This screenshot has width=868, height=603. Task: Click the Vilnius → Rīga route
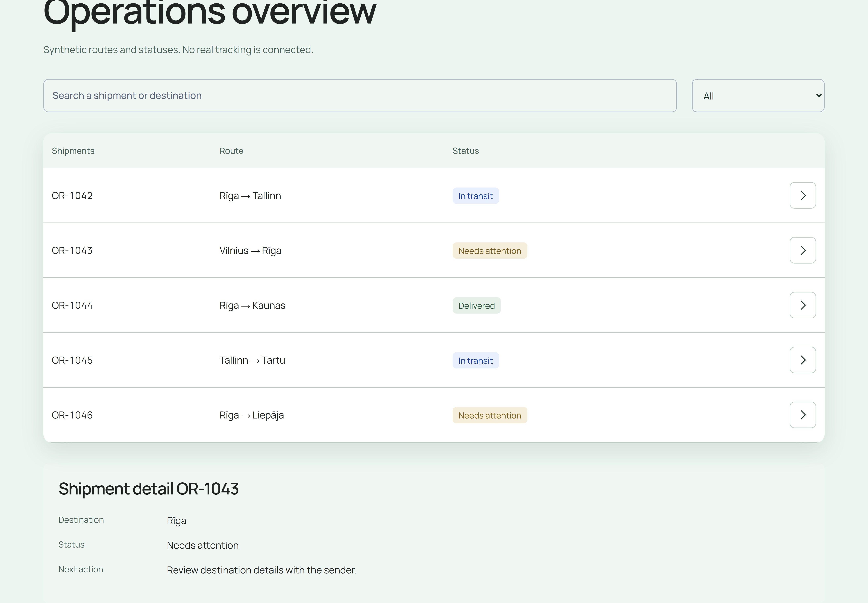click(x=250, y=250)
